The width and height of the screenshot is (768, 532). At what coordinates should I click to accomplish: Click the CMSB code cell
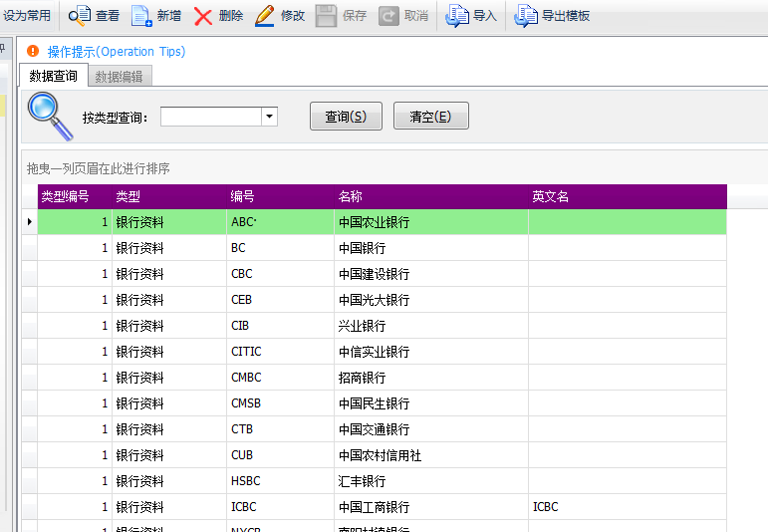(281, 403)
